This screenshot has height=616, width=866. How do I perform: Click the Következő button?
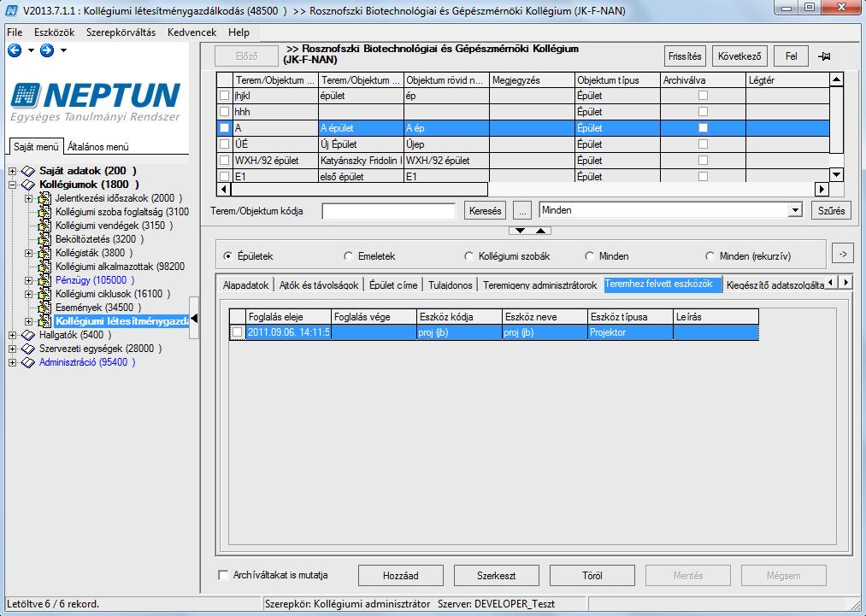click(739, 56)
